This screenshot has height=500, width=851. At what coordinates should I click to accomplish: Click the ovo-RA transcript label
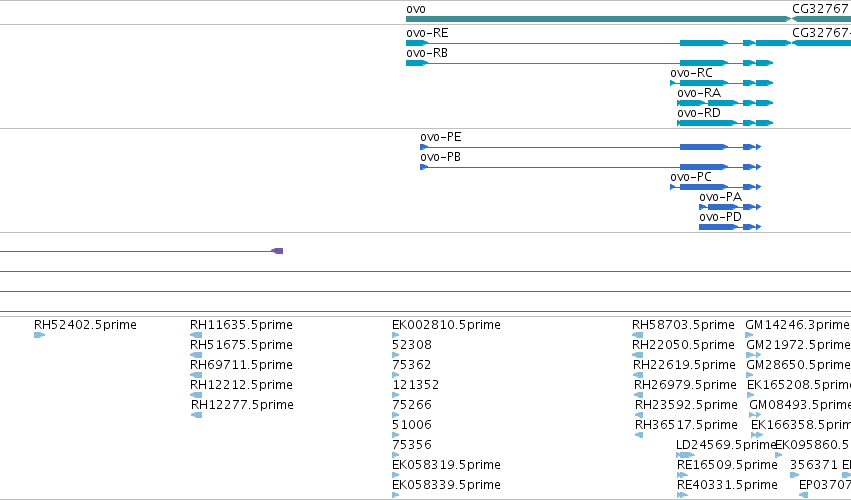click(699, 93)
